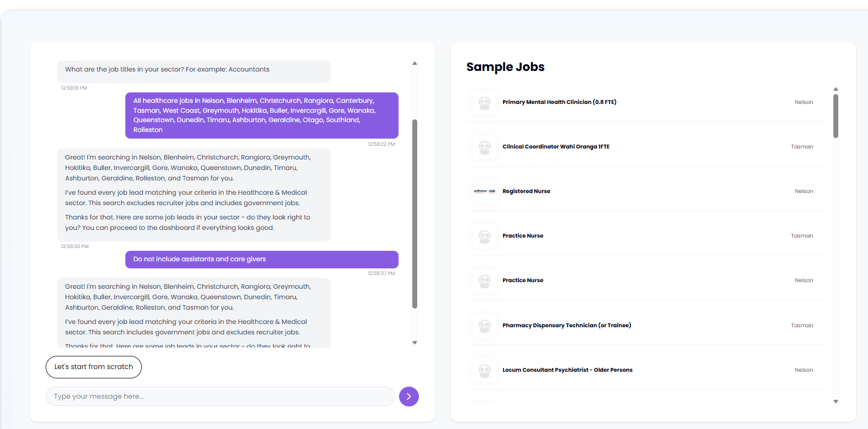This screenshot has width=868, height=429.
Task: Click the icon beside the Nelson Practice Nurse job
Action: tap(484, 280)
